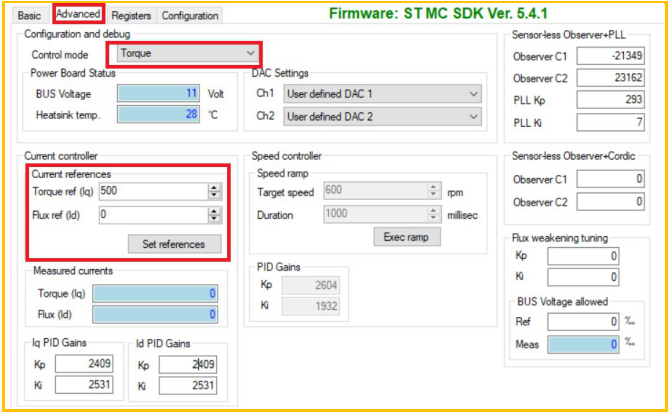Image resolution: width=669 pixels, height=412 pixels.
Task: Click the Flux ref (Id) stepper arrows
Action: coord(214,214)
